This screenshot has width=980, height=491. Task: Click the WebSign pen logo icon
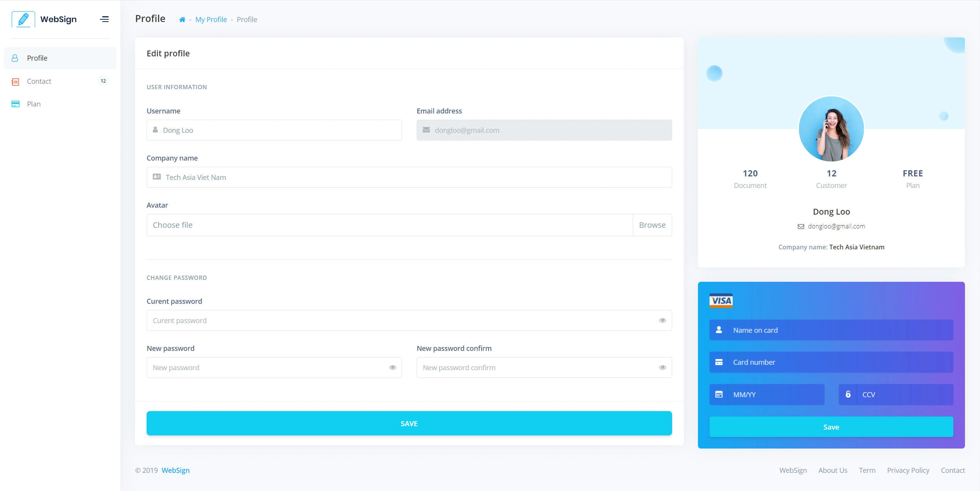23,19
